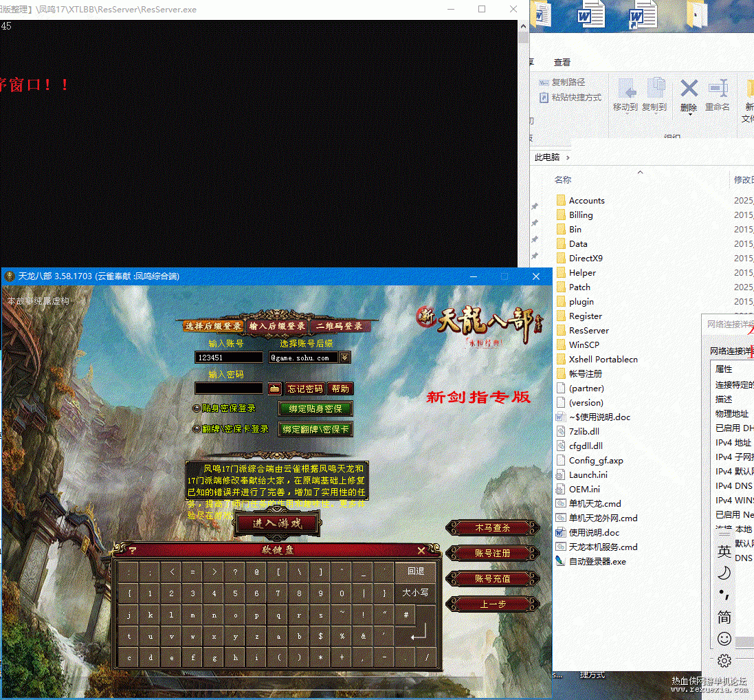Select 贴身密保登录 radio button
This screenshot has width=754, height=700.
(x=196, y=408)
